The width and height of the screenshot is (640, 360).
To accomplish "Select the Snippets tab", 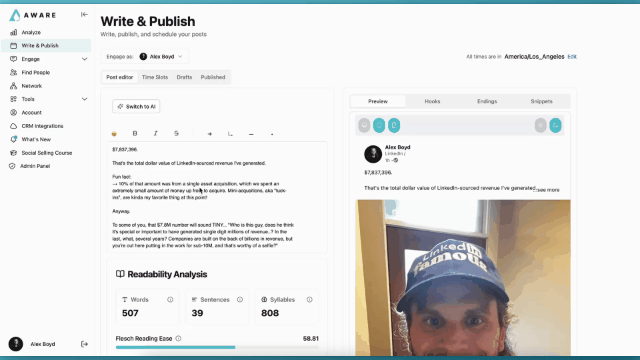I will coord(542,101).
